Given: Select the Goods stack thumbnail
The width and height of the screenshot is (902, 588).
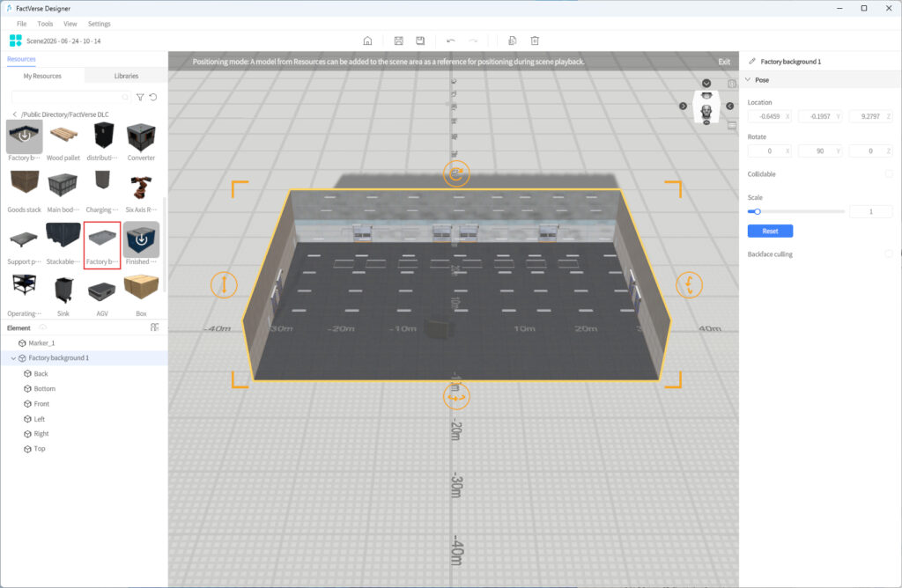Looking at the screenshot, I should (x=24, y=184).
